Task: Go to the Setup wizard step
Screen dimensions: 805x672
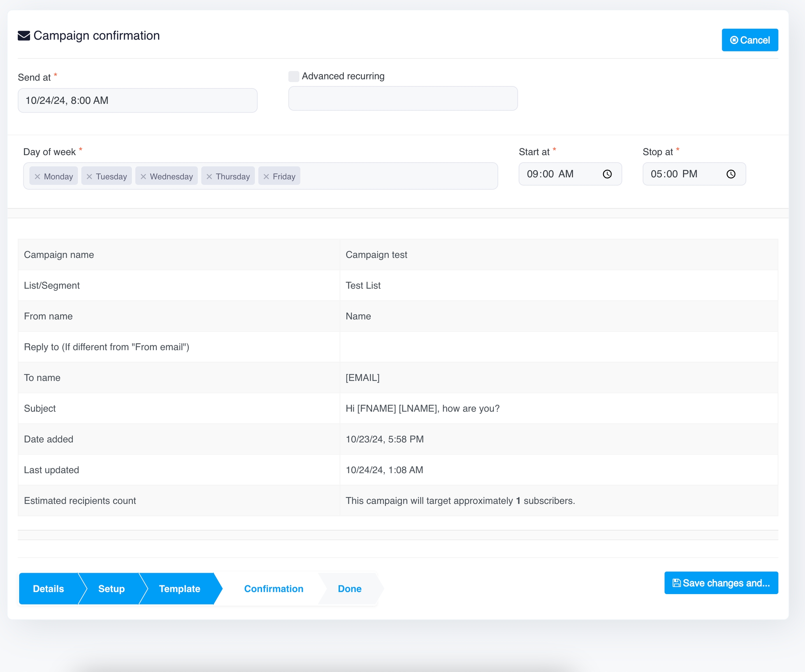Action: 111,588
